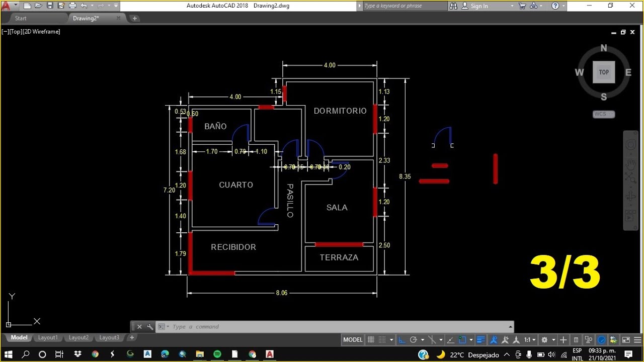Click the MODEL space status button
This screenshot has height=362, width=644.
point(353,340)
